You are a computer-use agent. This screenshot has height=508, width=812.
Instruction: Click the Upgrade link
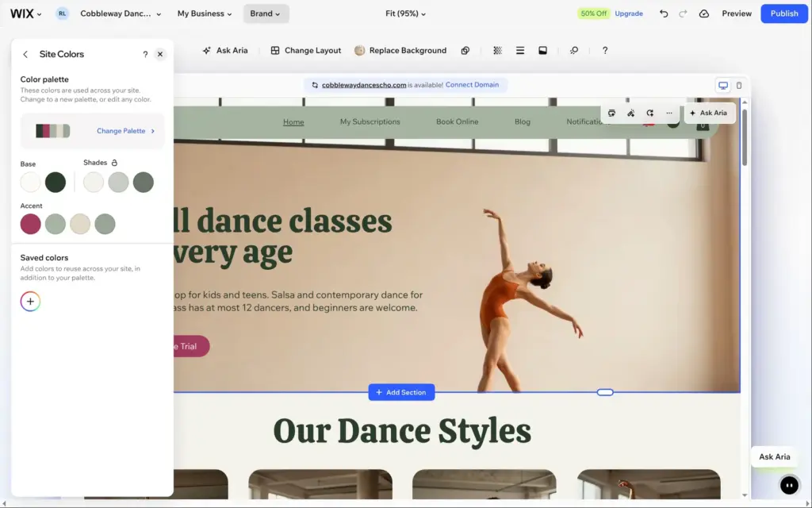point(629,13)
